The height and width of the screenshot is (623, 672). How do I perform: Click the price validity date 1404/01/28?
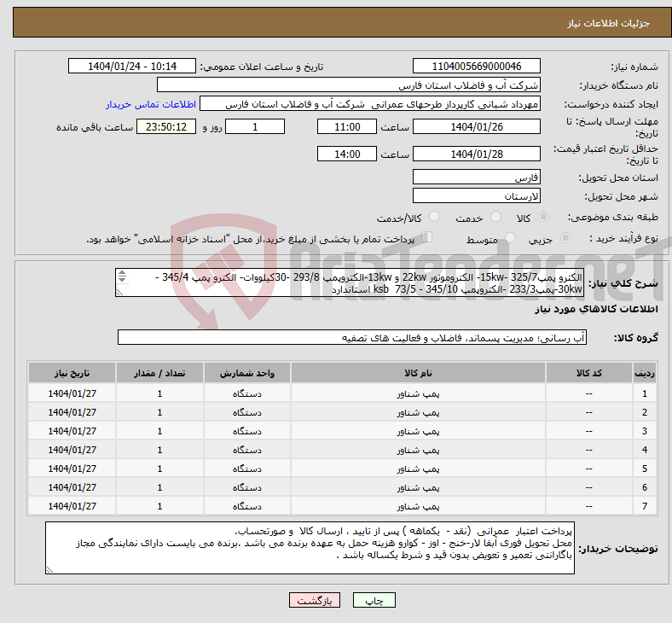[476, 154]
